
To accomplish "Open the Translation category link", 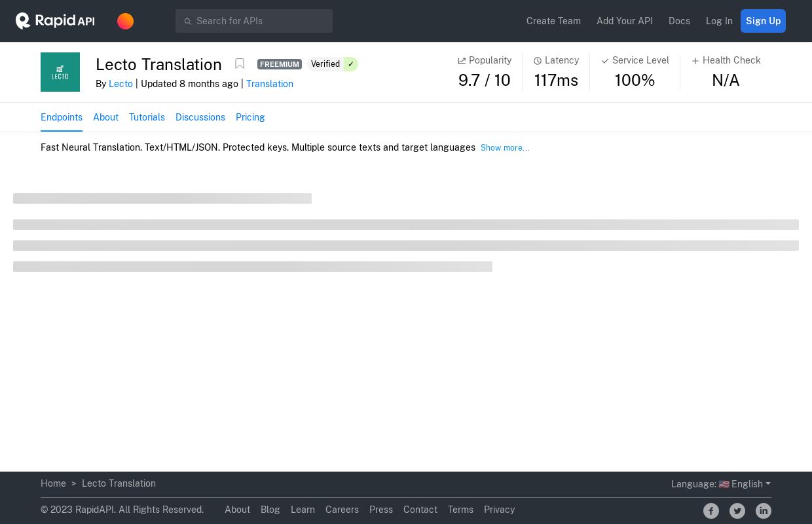I will point(270,84).
